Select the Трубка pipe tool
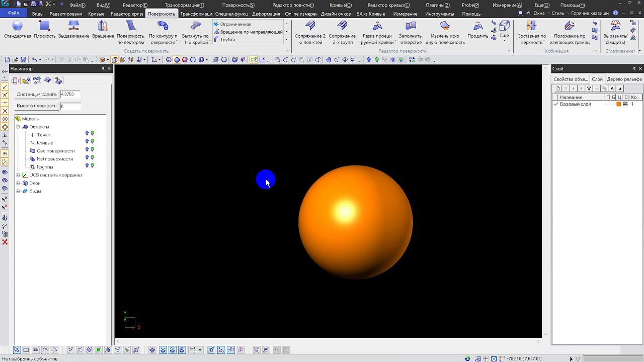The image size is (644, 362). [224, 40]
